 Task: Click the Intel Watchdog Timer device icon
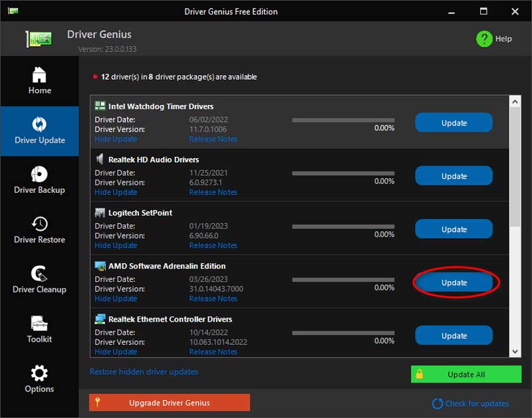pos(100,106)
